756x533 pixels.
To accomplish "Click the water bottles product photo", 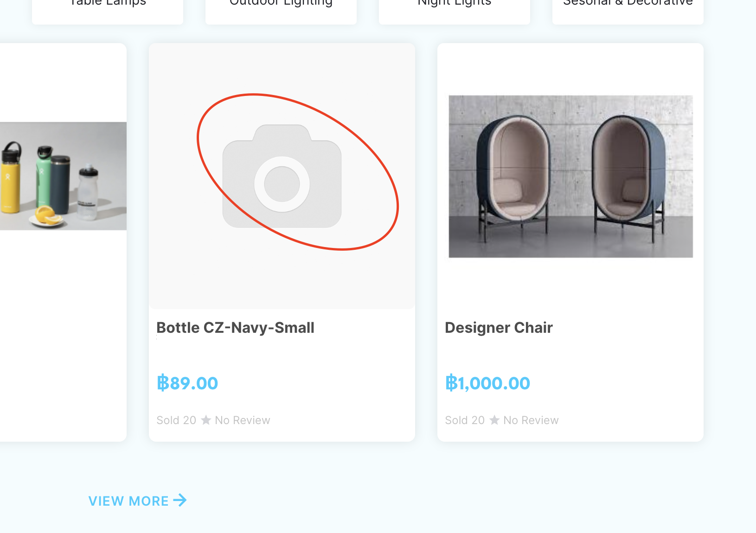I will [x=63, y=176].
